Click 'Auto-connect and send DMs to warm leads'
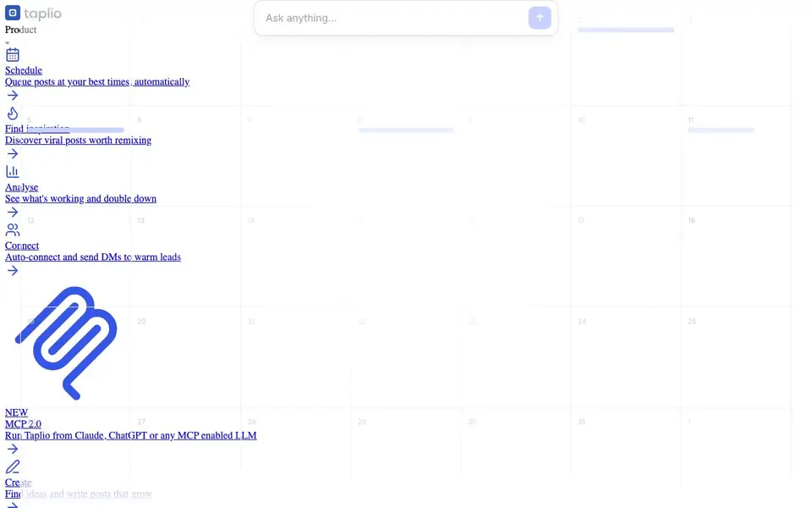This screenshot has height=508, width=812. [93, 257]
